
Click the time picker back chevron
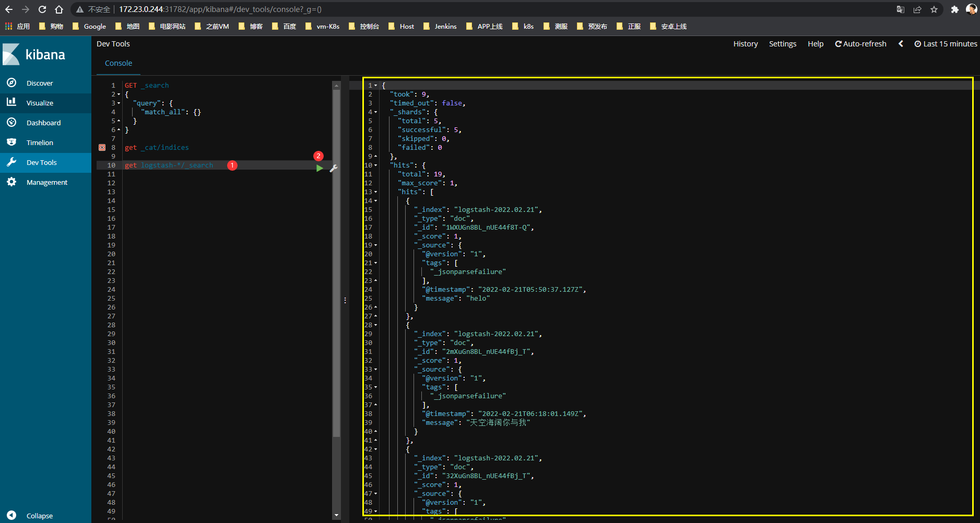(x=901, y=44)
